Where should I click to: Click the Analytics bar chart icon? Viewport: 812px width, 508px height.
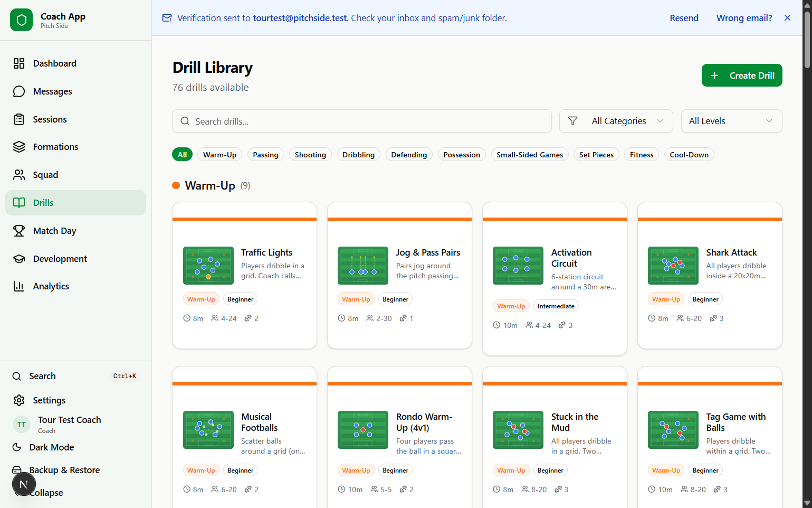[x=19, y=286]
